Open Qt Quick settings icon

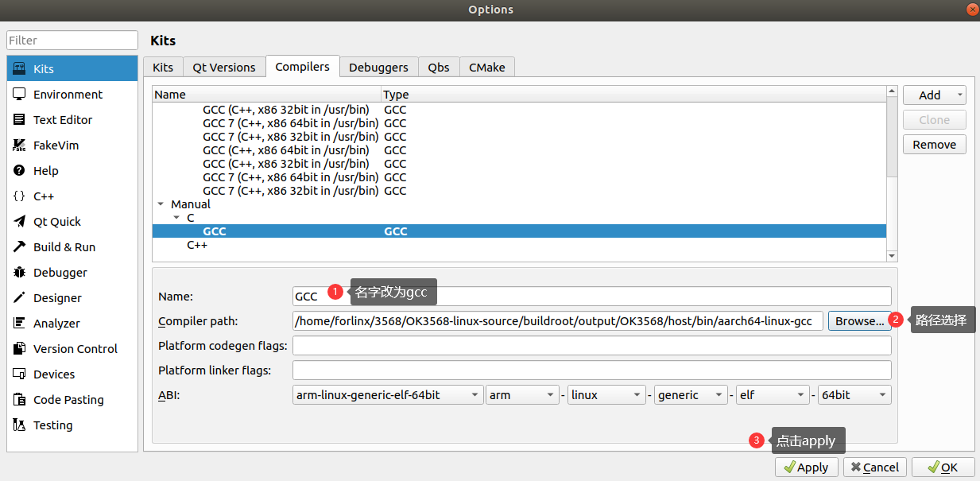click(x=19, y=222)
